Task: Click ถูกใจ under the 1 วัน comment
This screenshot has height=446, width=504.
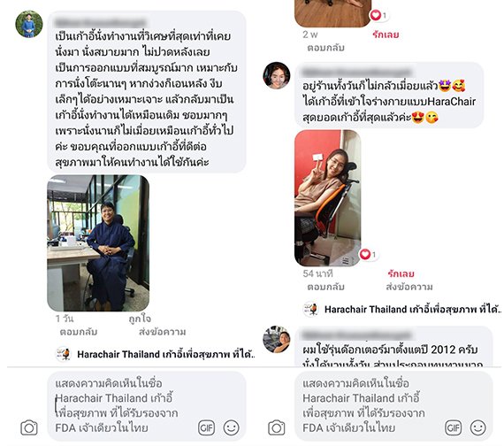Action: click(x=140, y=319)
